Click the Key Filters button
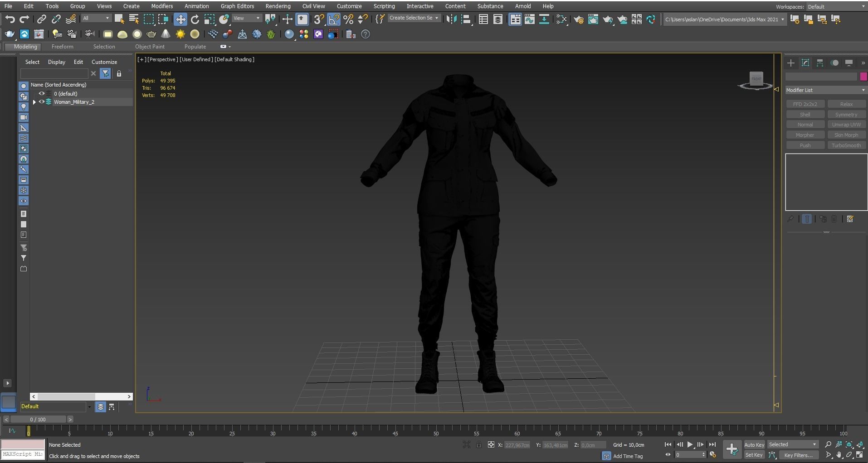Image resolution: width=868 pixels, height=463 pixels. (x=799, y=455)
